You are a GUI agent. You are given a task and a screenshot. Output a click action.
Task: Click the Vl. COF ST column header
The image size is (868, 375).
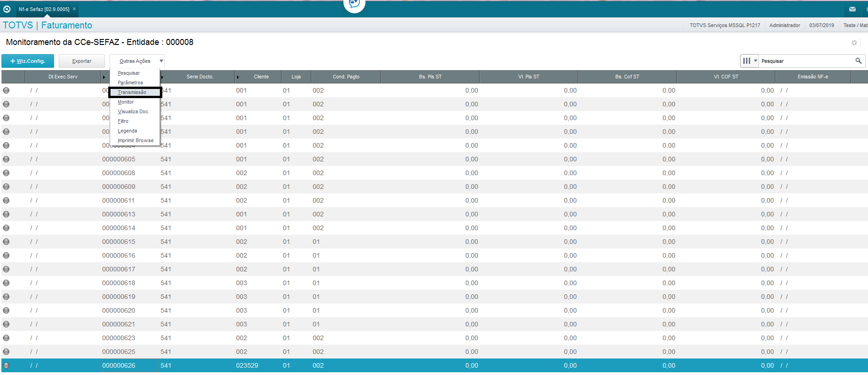(x=726, y=77)
